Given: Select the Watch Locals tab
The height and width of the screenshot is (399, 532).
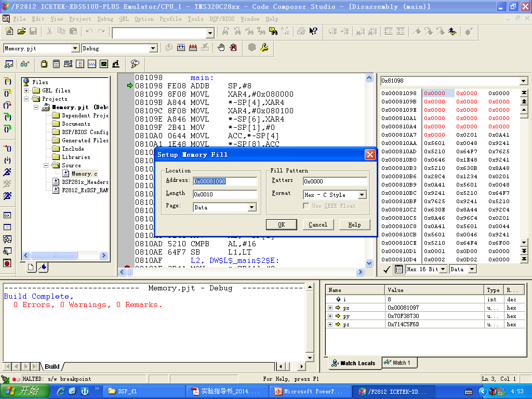Looking at the screenshot, I should [x=354, y=363].
